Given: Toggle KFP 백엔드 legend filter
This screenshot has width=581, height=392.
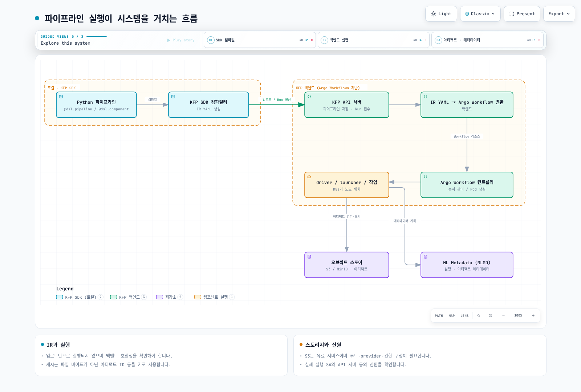Looking at the screenshot, I should point(128,297).
